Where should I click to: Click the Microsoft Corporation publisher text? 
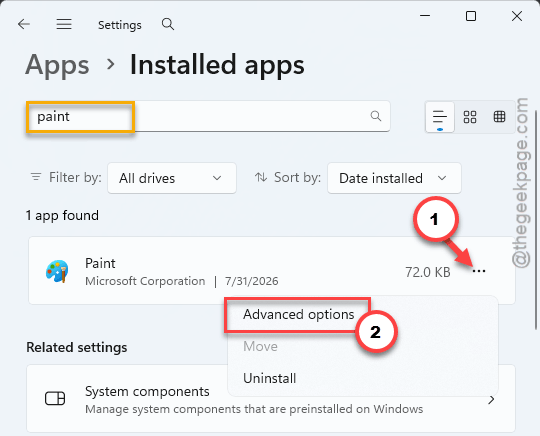pyautogui.click(x=145, y=281)
